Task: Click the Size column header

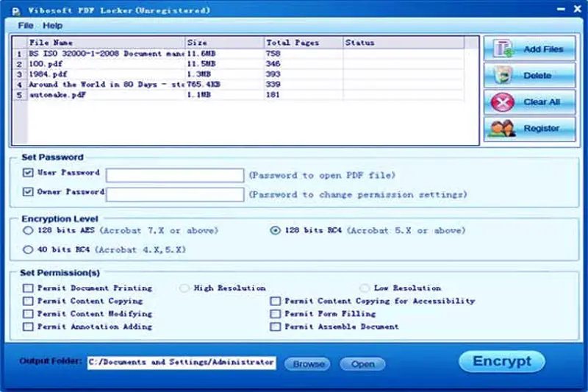Action: click(225, 43)
